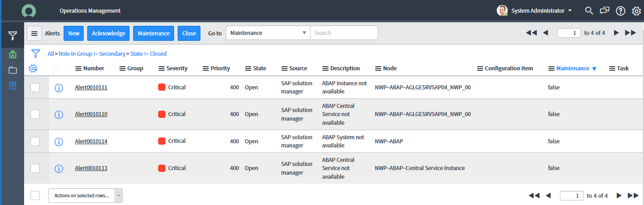Open the connect chat sidebar icon

(x=604, y=10)
